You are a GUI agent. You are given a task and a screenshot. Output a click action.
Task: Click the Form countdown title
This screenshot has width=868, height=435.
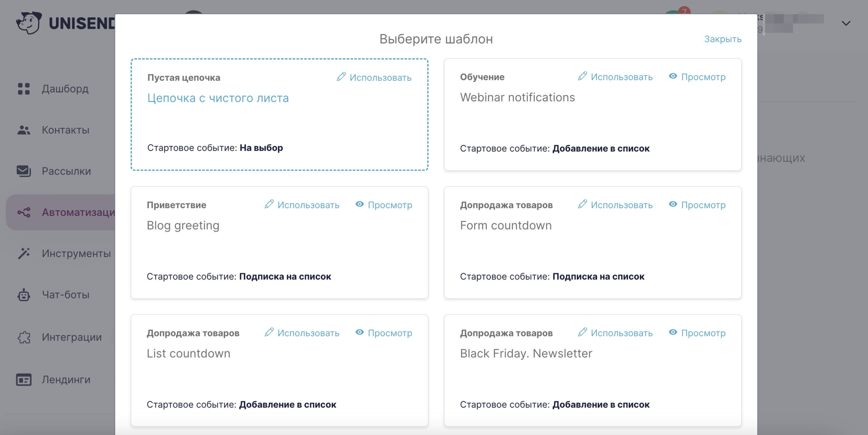[x=506, y=225]
